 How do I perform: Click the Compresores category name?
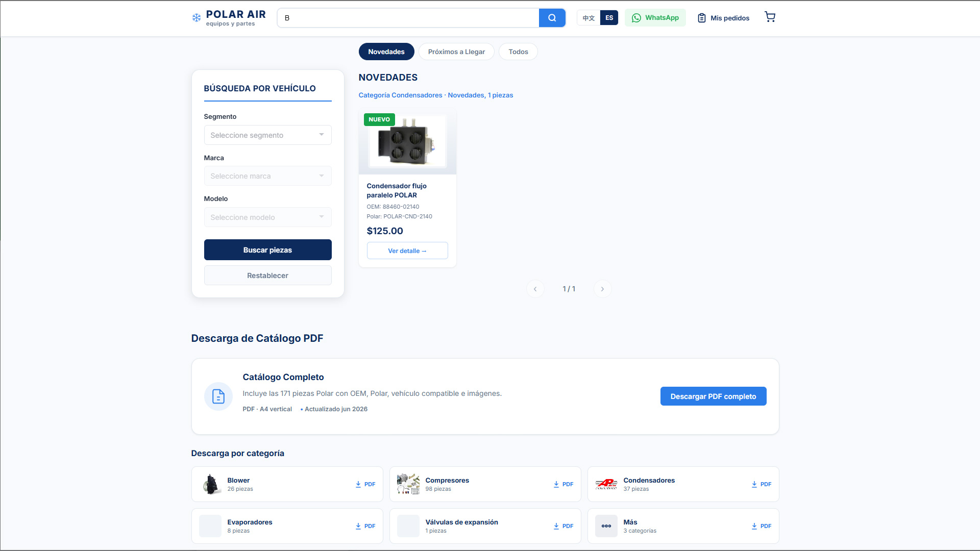click(x=447, y=480)
